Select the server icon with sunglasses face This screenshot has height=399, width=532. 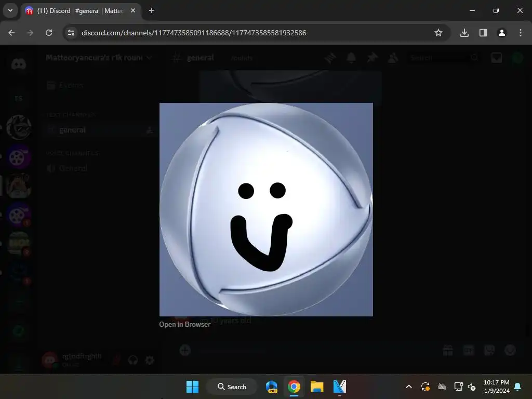coord(19,127)
